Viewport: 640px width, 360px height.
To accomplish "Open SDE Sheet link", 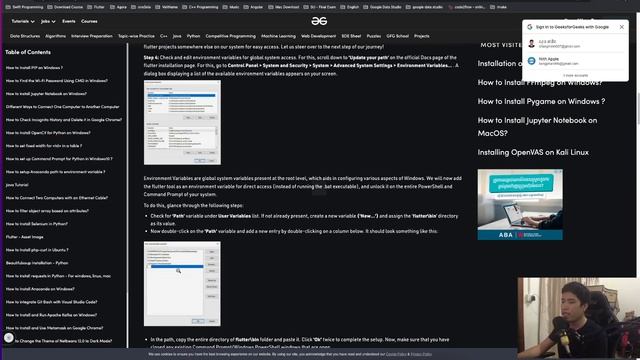I will pyautogui.click(x=351, y=36).
